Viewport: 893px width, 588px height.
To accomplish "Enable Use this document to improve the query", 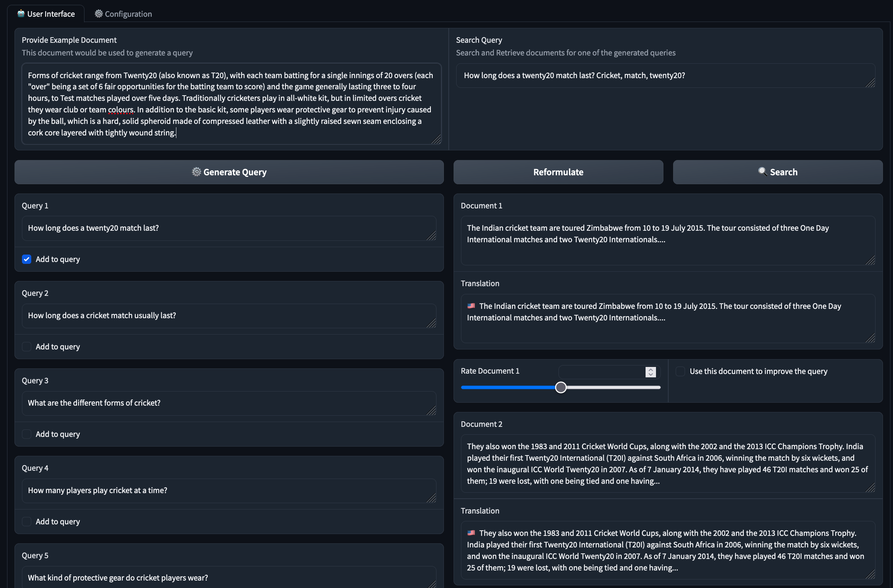I will click(680, 371).
